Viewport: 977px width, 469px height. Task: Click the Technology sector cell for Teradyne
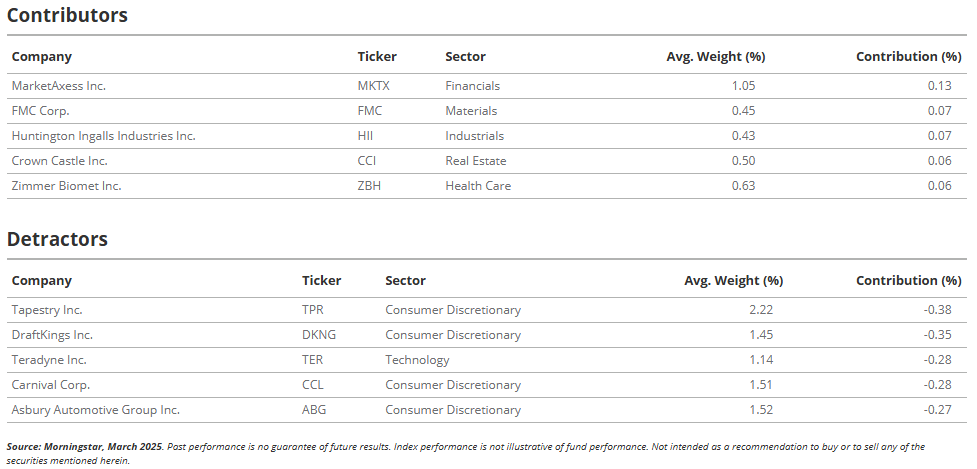(417, 360)
